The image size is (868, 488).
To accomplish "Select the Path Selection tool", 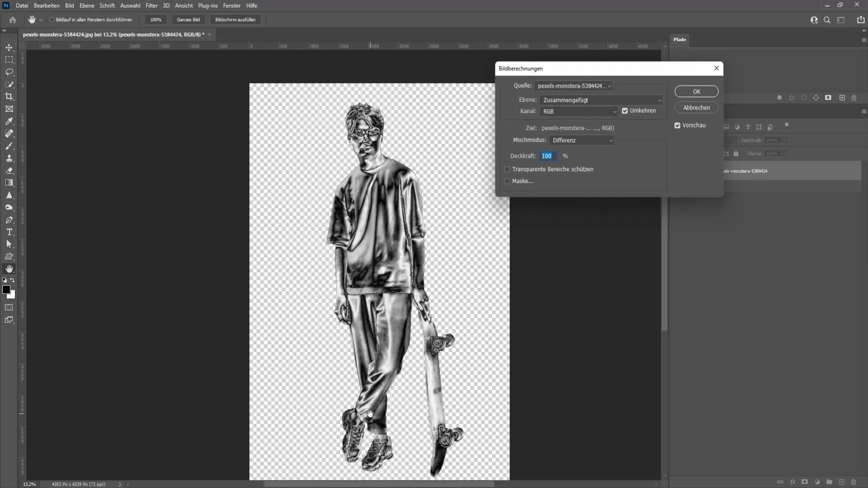I will pos(9,244).
